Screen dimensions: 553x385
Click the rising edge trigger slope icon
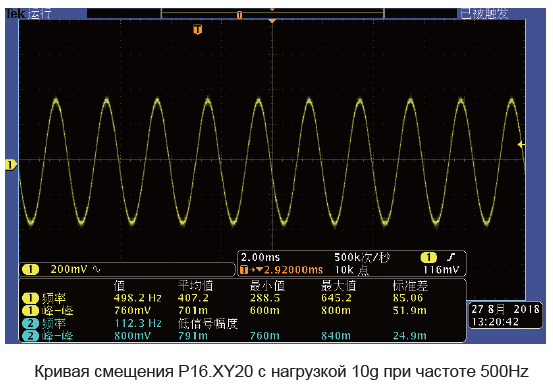(451, 257)
